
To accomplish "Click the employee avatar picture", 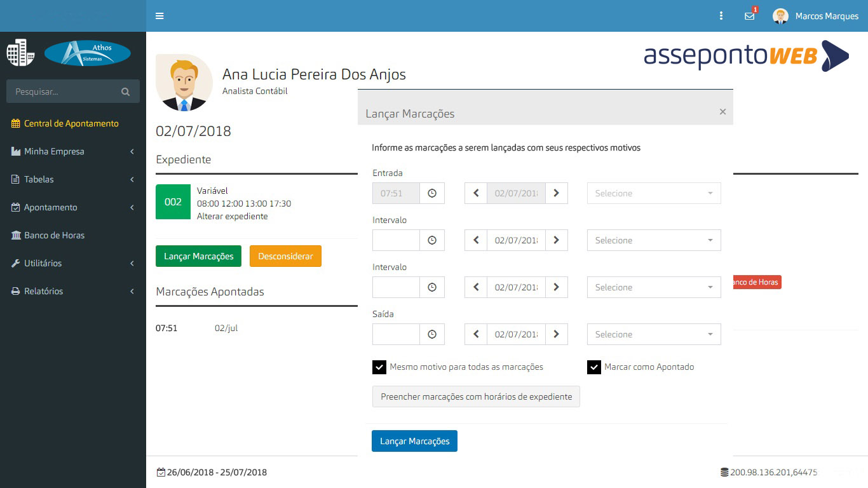I will pos(184,83).
